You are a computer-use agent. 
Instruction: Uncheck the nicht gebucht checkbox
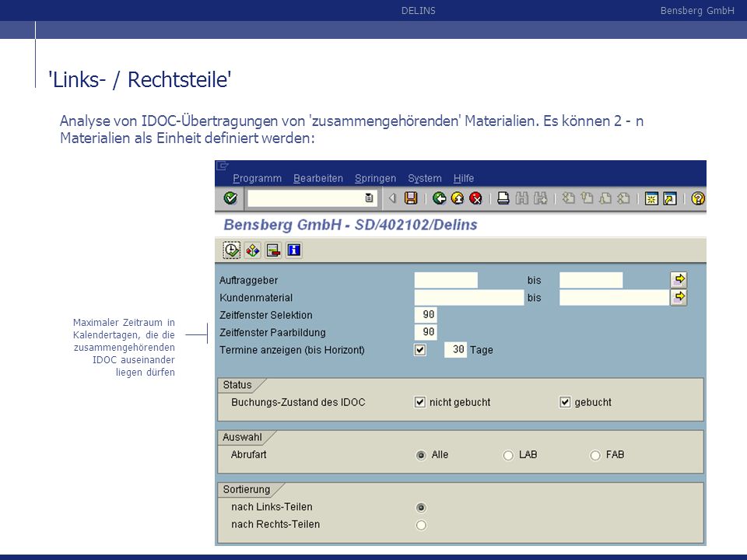coord(419,402)
